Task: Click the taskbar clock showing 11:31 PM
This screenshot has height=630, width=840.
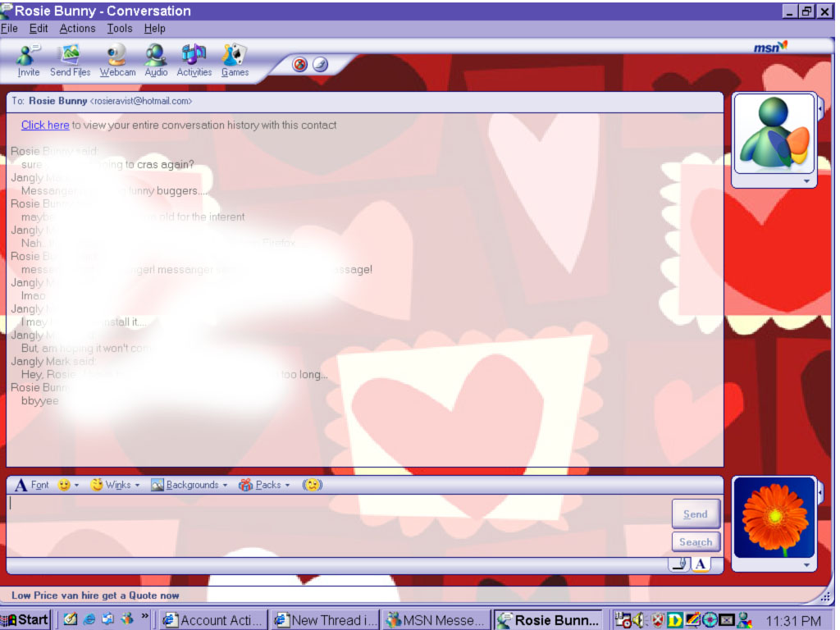Action: click(x=793, y=621)
